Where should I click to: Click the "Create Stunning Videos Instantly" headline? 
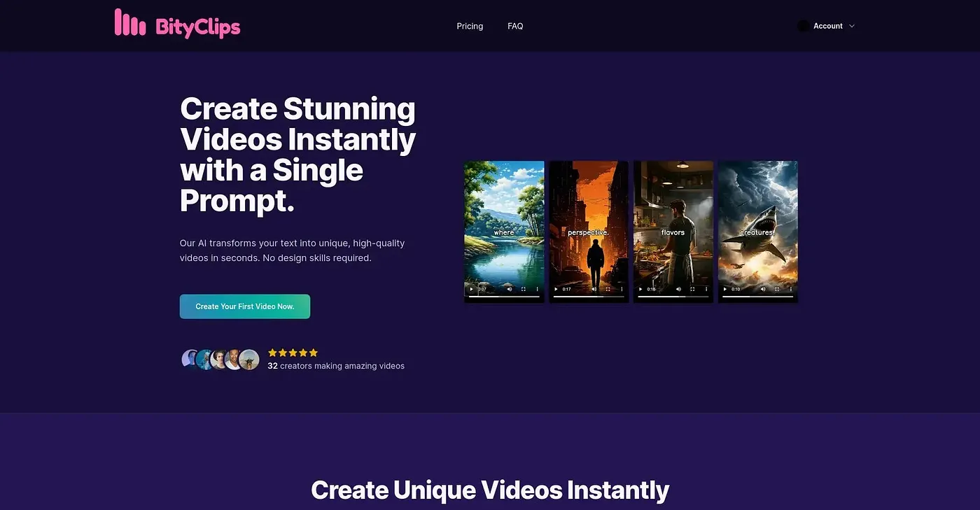pyautogui.click(x=298, y=155)
